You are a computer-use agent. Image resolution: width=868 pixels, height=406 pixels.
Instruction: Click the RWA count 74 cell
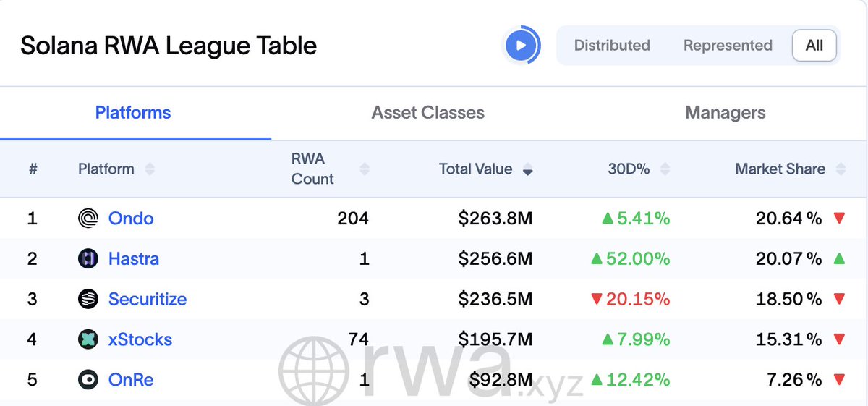coord(358,339)
